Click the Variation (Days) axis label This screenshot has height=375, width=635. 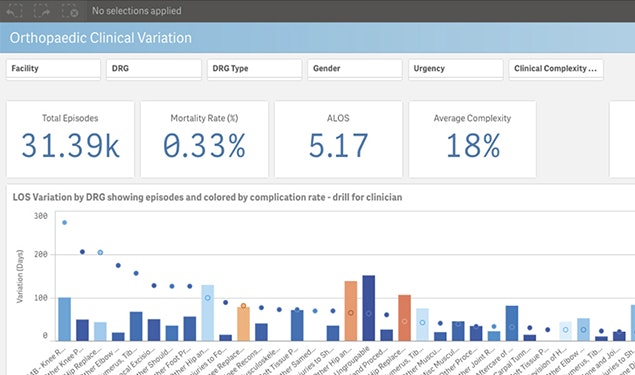point(20,276)
